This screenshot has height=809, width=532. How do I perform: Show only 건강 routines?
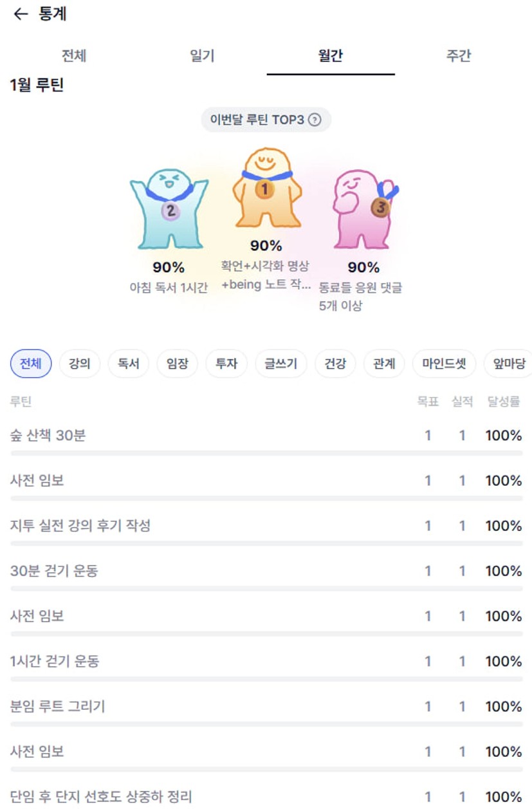point(335,364)
